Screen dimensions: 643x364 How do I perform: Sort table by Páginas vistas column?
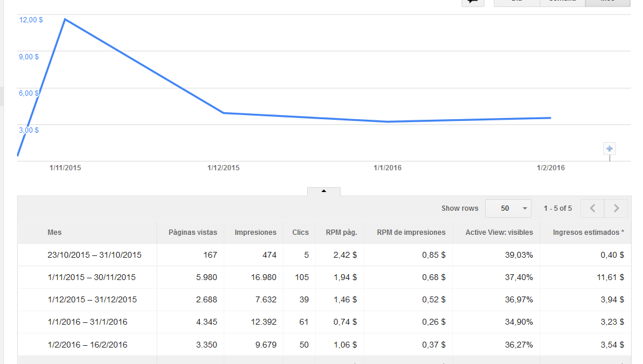[x=193, y=232]
